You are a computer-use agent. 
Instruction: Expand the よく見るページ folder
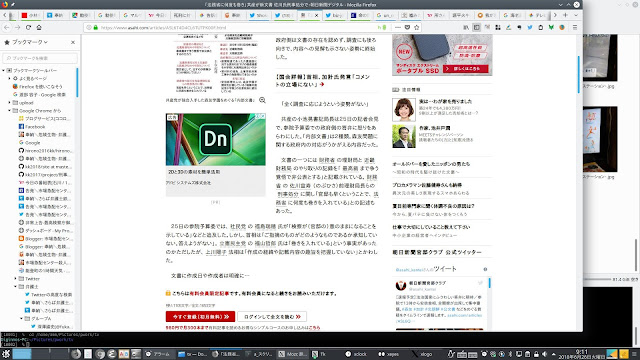(9, 78)
